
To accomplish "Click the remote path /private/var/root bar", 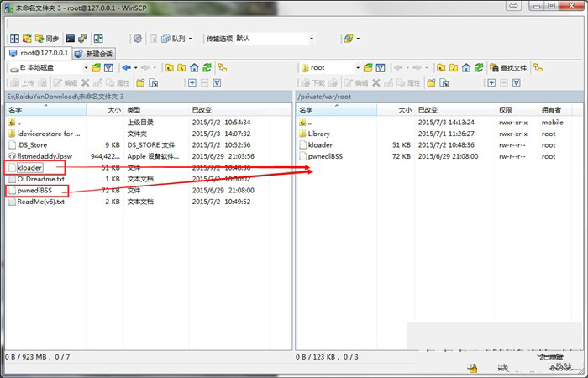I will click(x=439, y=97).
